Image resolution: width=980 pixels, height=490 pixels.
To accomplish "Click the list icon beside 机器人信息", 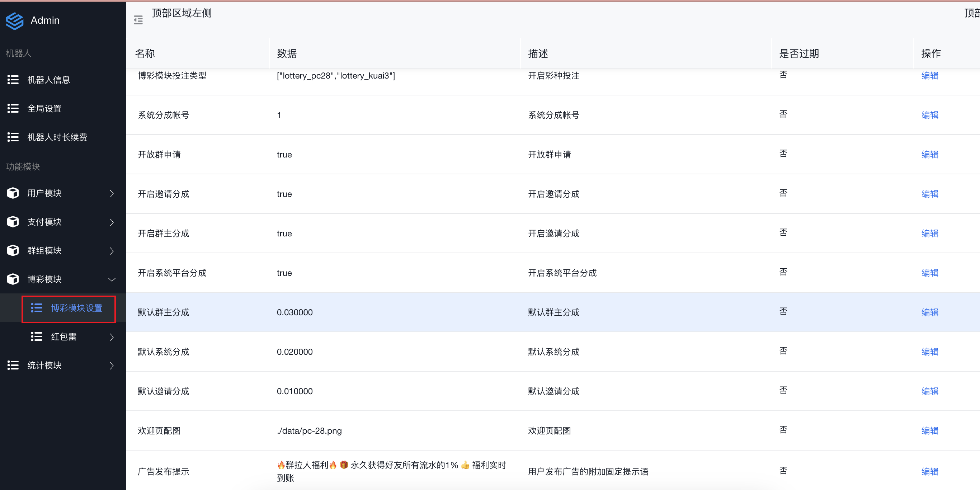I will click(13, 80).
